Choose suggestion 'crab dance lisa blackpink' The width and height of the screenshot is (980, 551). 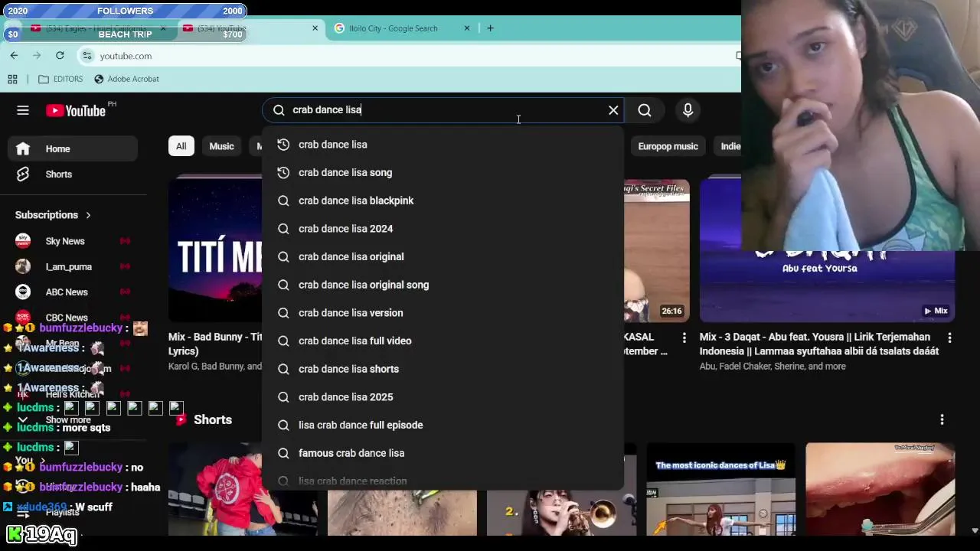pyautogui.click(x=443, y=201)
